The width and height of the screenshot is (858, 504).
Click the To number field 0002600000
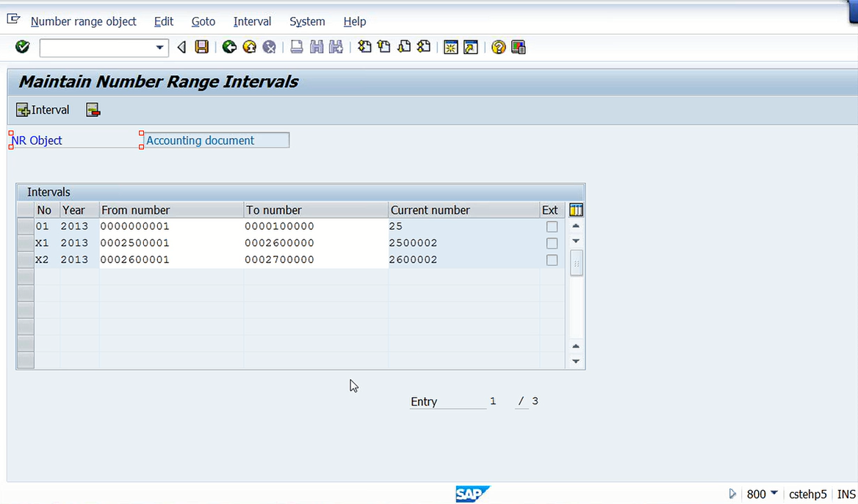click(x=316, y=243)
